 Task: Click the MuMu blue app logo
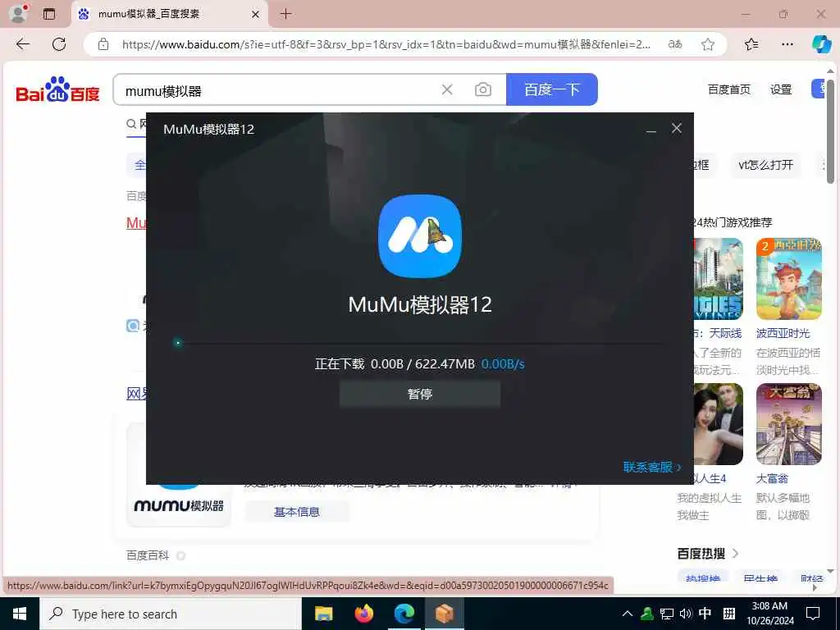[x=420, y=235]
